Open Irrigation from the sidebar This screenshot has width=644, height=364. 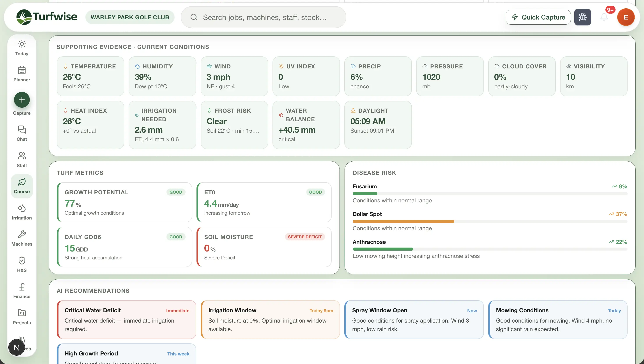coord(22,212)
